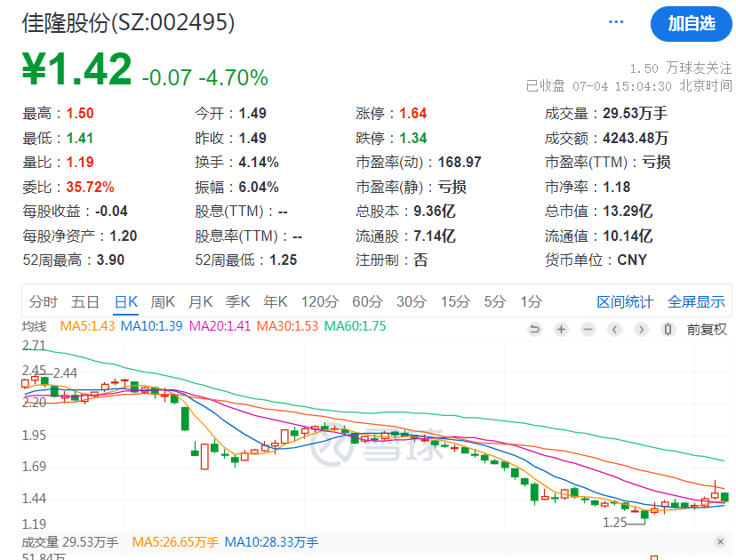
Task: Click the MA60:1.75 moving average label
Action: click(356, 326)
